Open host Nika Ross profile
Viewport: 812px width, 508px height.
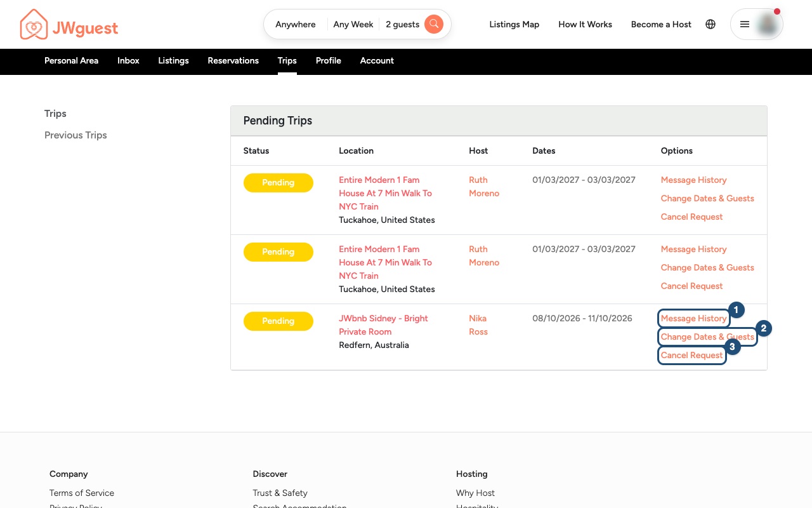click(478, 325)
